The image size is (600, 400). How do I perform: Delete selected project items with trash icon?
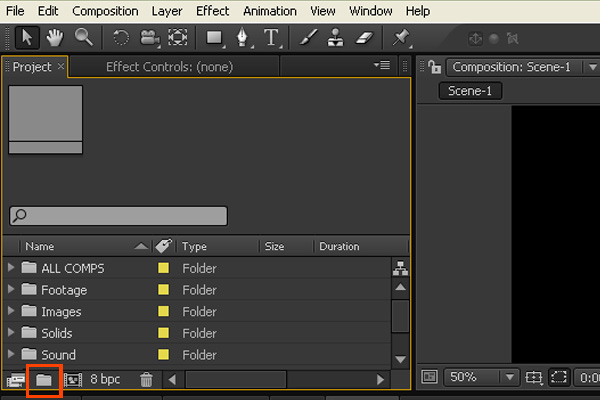point(146,380)
